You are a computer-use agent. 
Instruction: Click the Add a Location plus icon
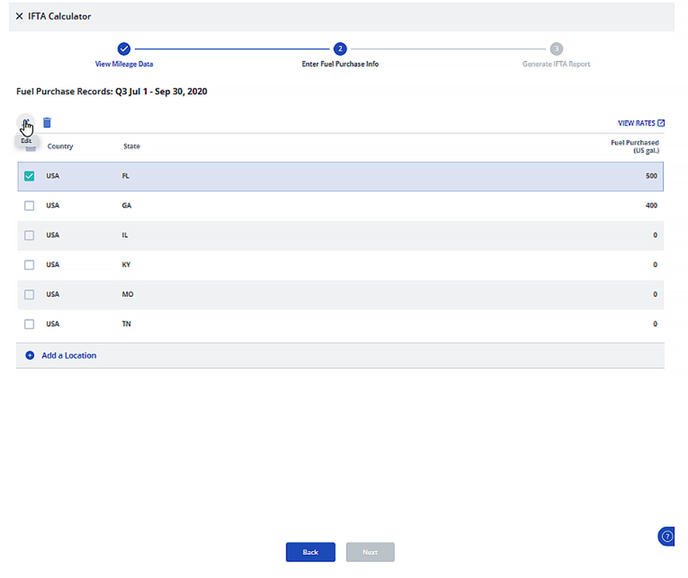(30, 355)
